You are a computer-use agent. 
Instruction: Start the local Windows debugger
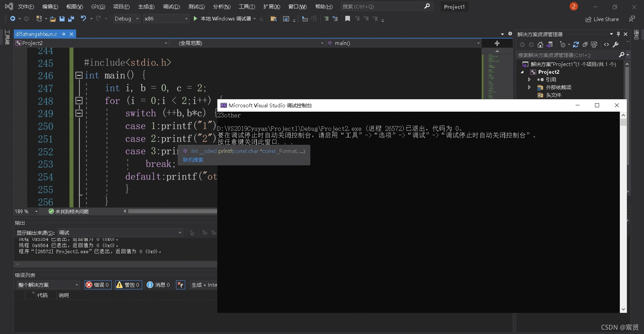[225, 19]
